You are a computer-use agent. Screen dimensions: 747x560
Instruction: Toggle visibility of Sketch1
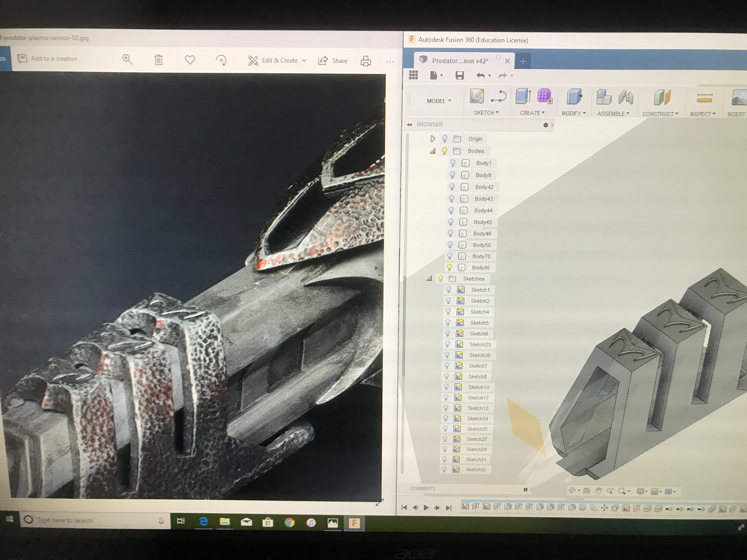point(449,290)
